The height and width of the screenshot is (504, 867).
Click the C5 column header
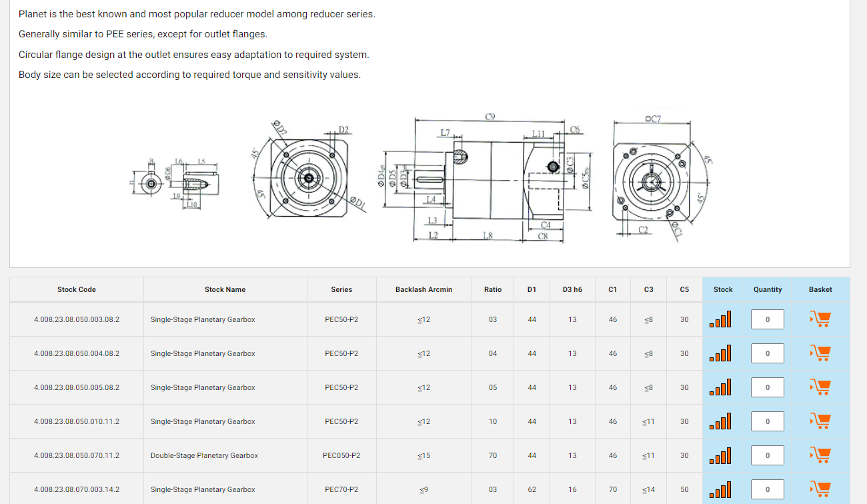pos(684,289)
